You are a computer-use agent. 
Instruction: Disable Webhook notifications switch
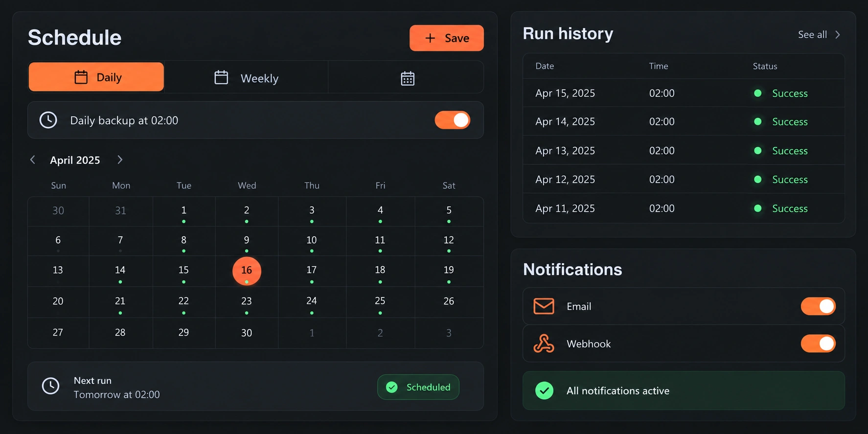point(818,343)
